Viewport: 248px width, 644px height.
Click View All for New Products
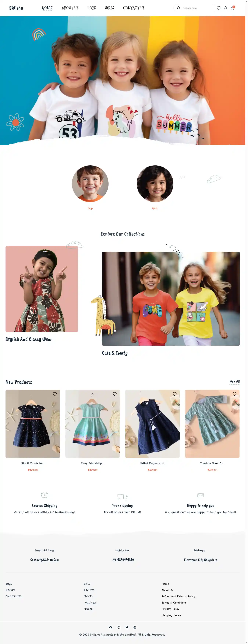click(x=235, y=381)
